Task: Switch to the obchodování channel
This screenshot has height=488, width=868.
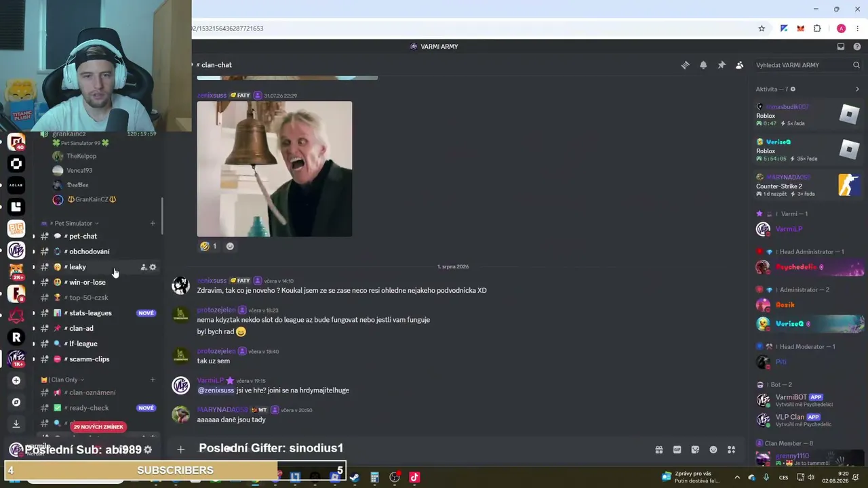Action: tap(99, 251)
